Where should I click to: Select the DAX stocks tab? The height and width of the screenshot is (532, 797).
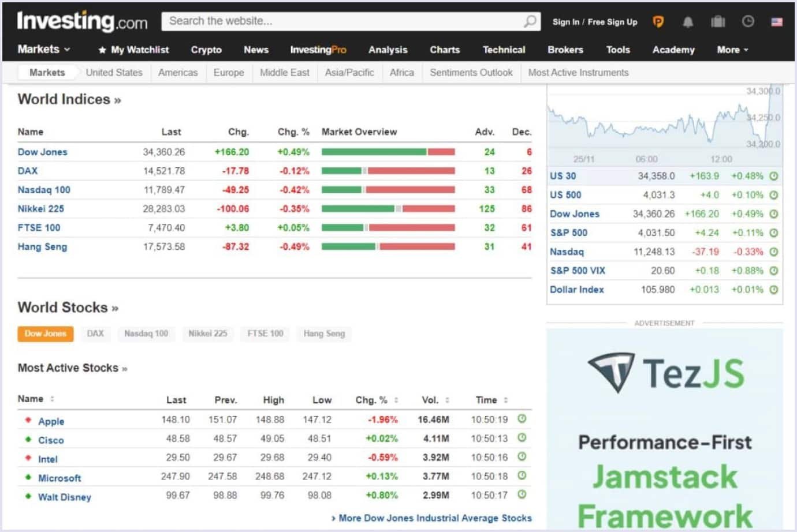pos(95,334)
